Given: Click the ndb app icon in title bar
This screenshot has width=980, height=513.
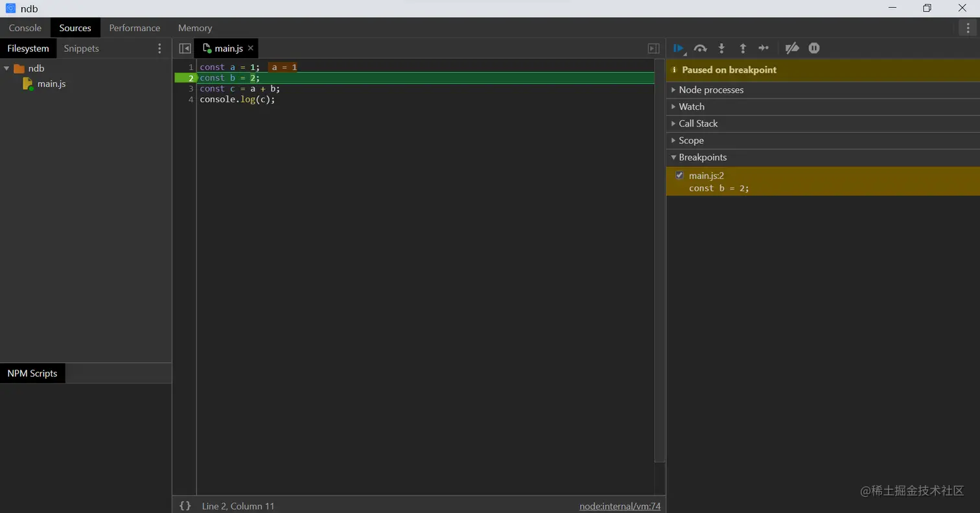Looking at the screenshot, I should point(10,8).
